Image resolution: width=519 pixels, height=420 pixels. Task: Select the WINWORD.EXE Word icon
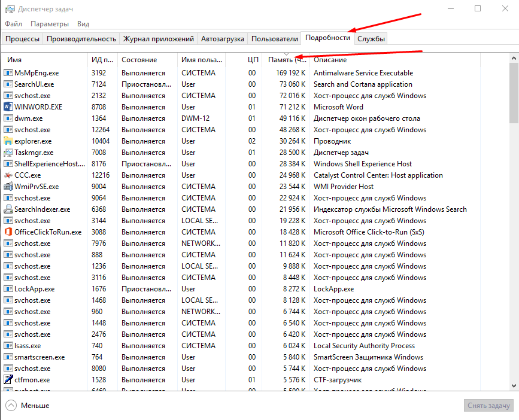(8, 107)
